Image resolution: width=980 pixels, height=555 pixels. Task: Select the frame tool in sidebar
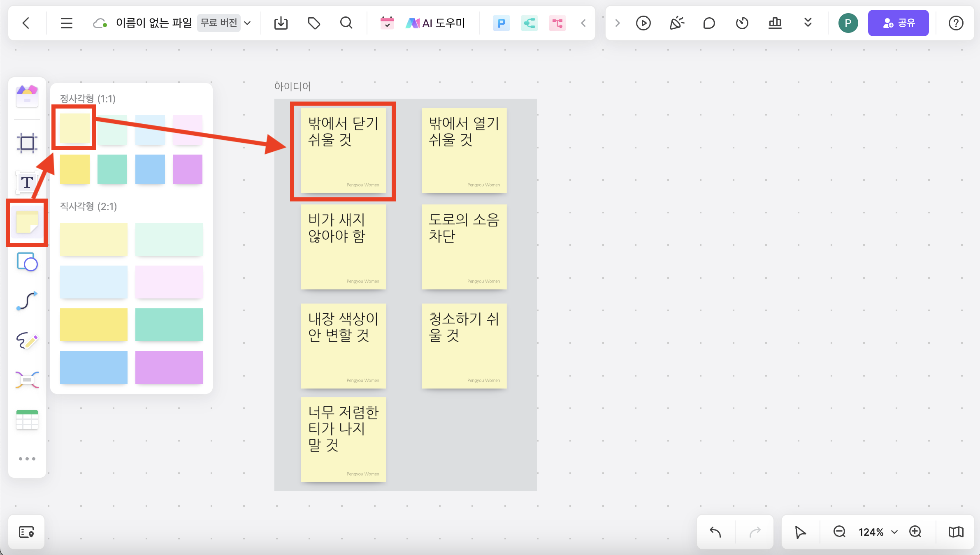(27, 143)
